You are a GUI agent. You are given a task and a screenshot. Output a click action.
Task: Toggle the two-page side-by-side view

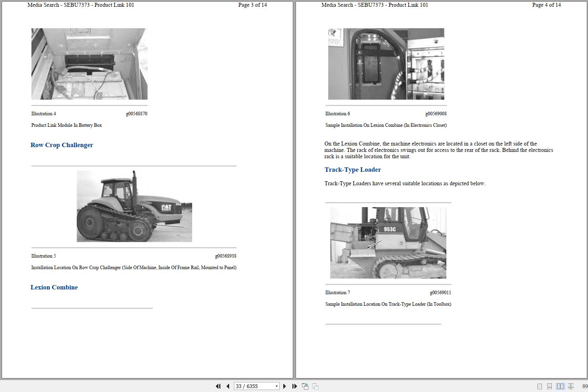pos(561,386)
